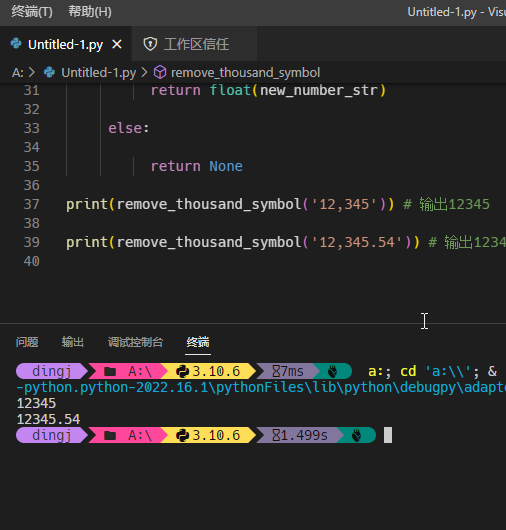Click the terminal cursor input area
This screenshot has height=530, width=506.
click(x=388, y=435)
